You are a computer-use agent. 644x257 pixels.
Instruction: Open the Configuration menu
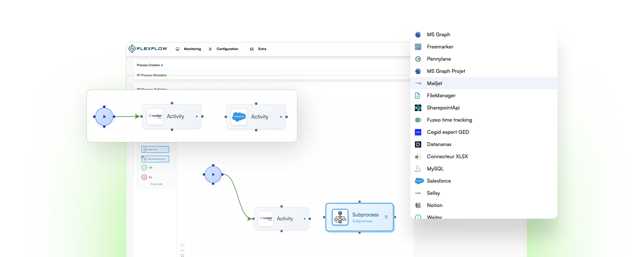pos(227,49)
